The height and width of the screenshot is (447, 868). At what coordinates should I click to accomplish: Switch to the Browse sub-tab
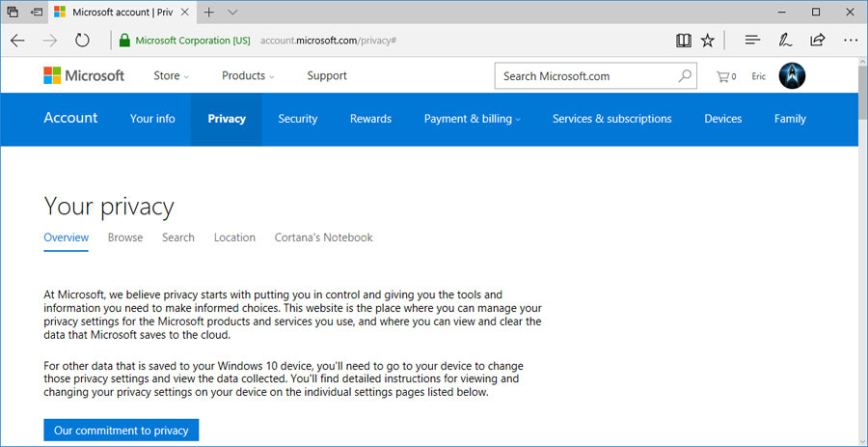[125, 237]
